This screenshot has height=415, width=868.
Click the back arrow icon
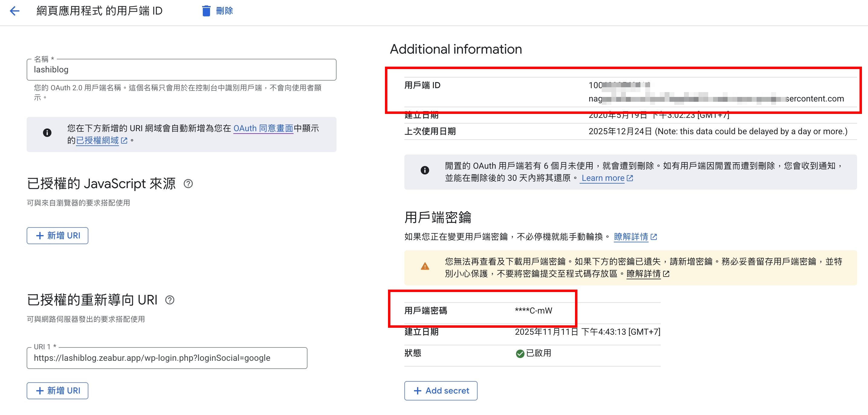click(15, 11)
